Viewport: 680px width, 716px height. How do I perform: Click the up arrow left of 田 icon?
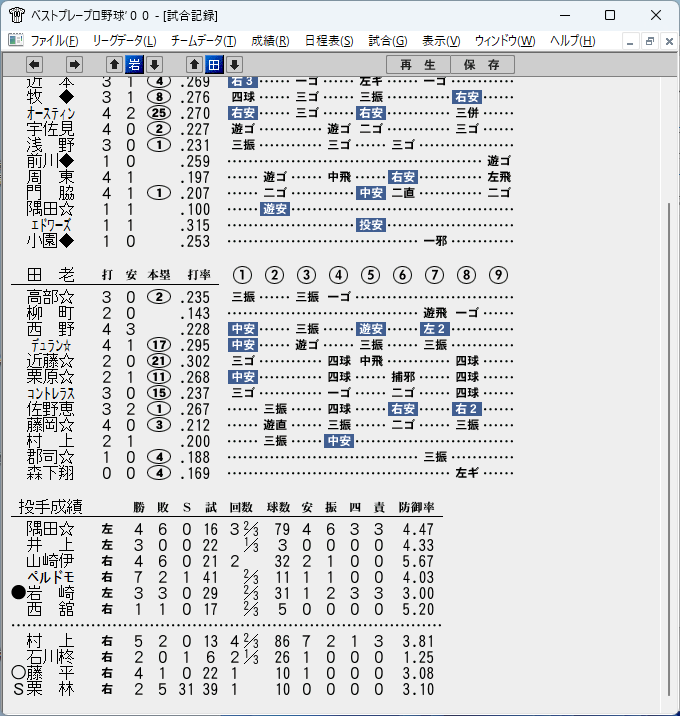tap(195, 64)
